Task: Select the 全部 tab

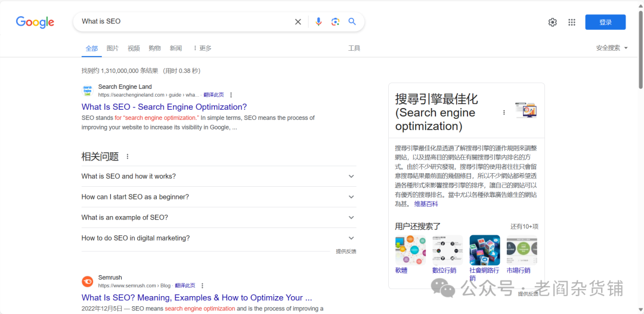Action: pyautogui.click(x=92, y=48)
